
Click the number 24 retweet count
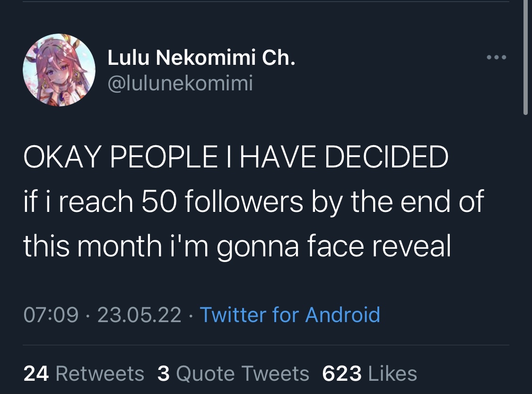[x=36, y=374]
